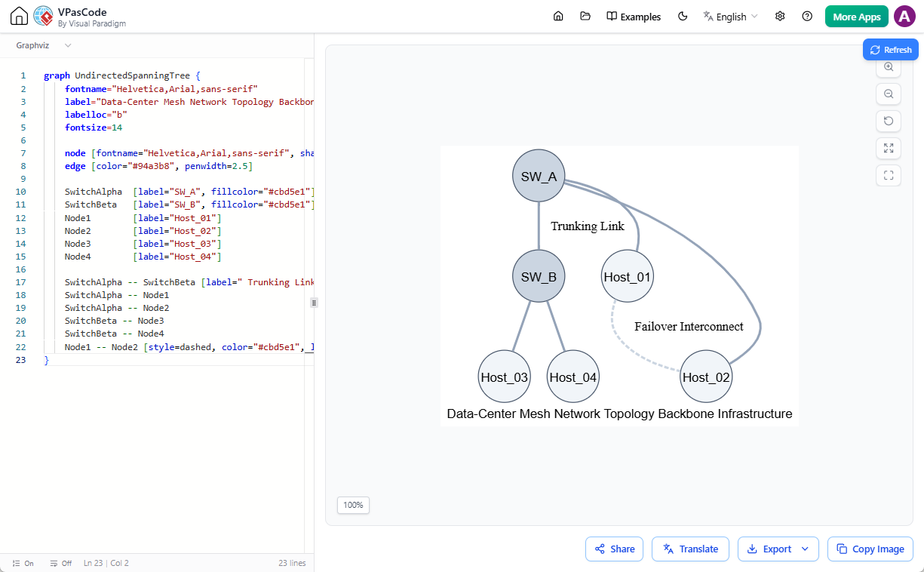
Task: Click the Failover Interconnect edge label
Action: point(689,327)
